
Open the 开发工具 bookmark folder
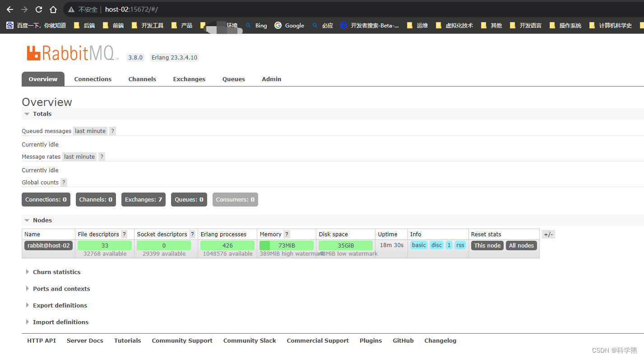pos(148,26)
